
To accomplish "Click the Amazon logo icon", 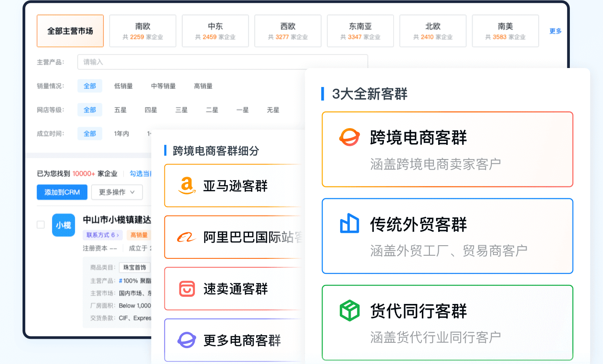I will click(187, 186).
